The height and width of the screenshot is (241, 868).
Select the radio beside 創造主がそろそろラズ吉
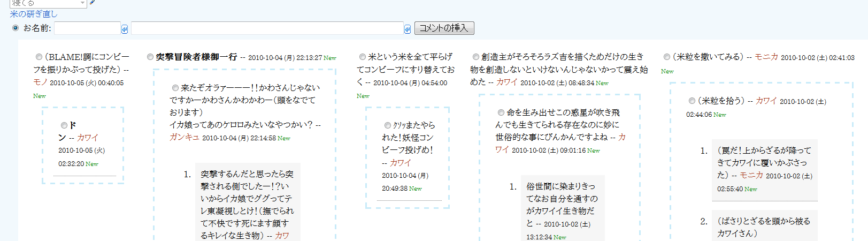[x=476, y=57]
